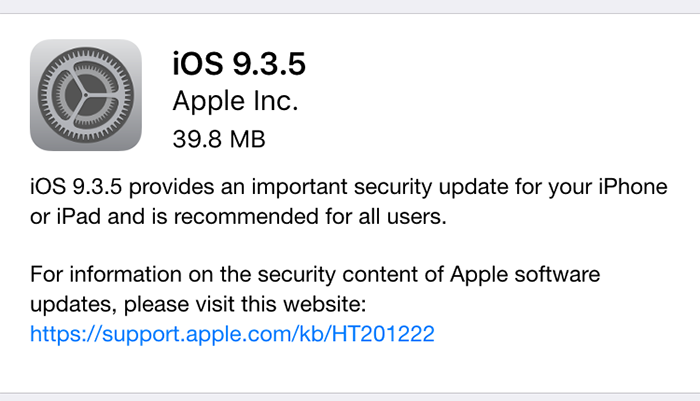Tap the "39.8 MB" download size
Image resolution: width=700 pixels, height=401 pixels.
tap(219, 138)
